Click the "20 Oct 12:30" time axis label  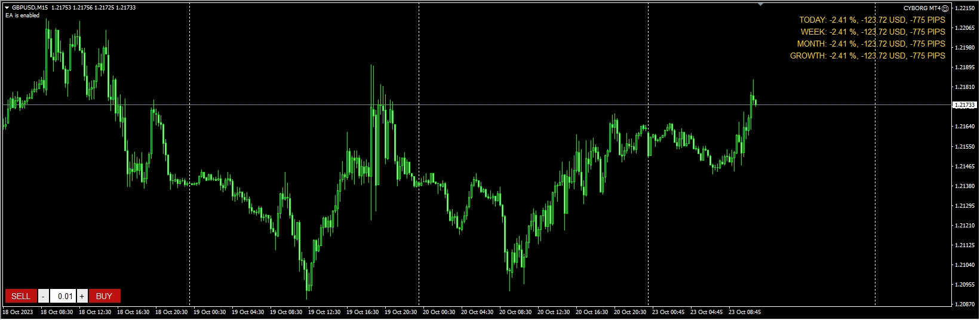(x=554, y=312)
